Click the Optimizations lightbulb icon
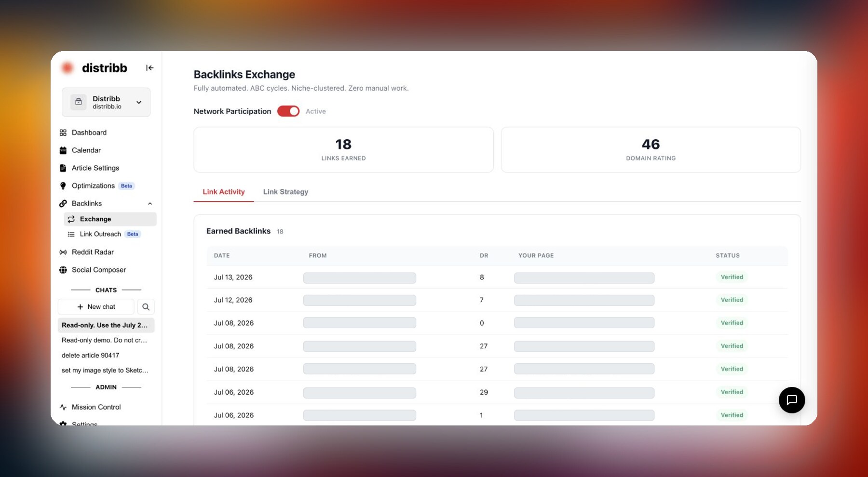The width and height of the screenshot is (868, 477). (63, 186)
